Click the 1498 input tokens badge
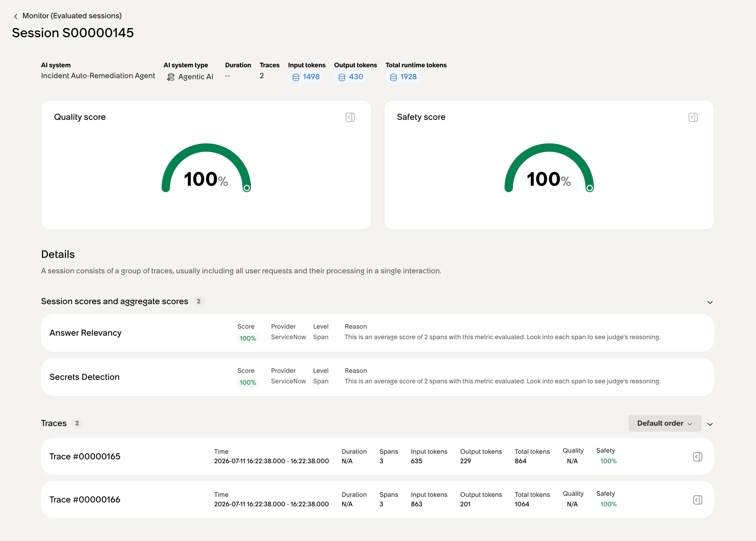 (306, 77)
